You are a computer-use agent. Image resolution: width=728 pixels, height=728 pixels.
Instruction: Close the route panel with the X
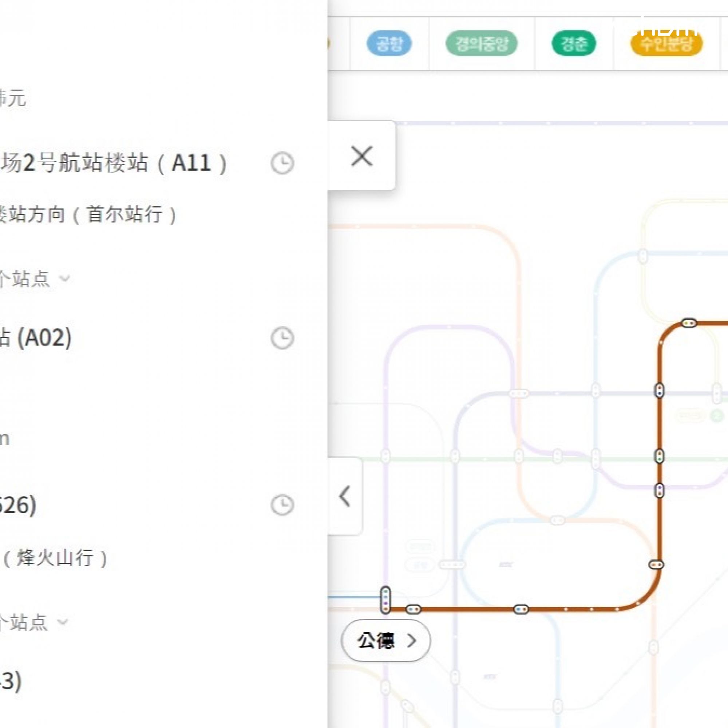coord(362,156)
